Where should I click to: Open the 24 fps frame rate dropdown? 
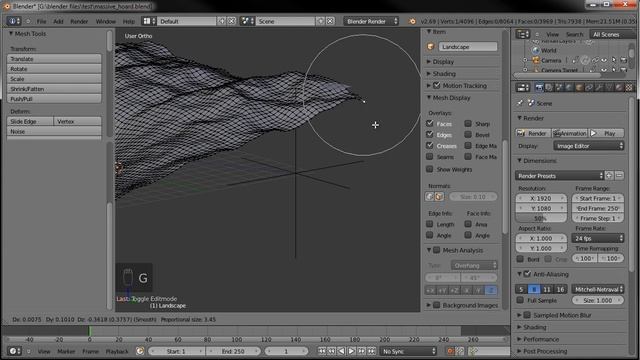(598, 238)
